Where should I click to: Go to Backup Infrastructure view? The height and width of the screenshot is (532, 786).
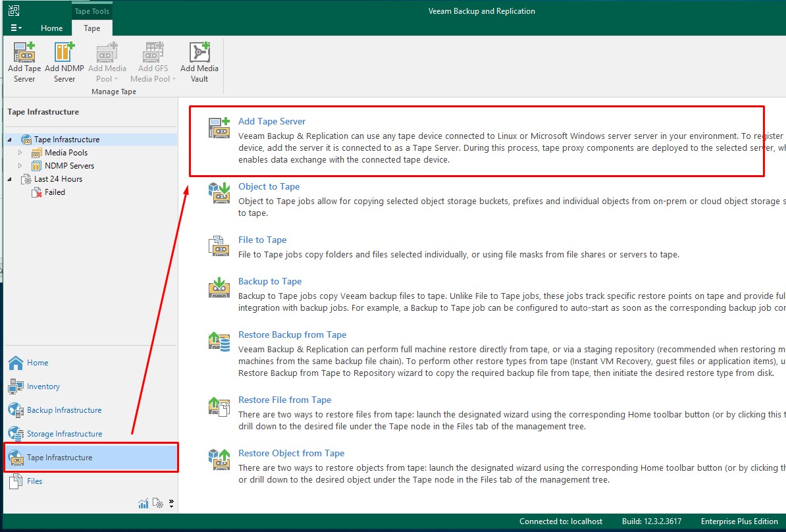click(64, 410)
